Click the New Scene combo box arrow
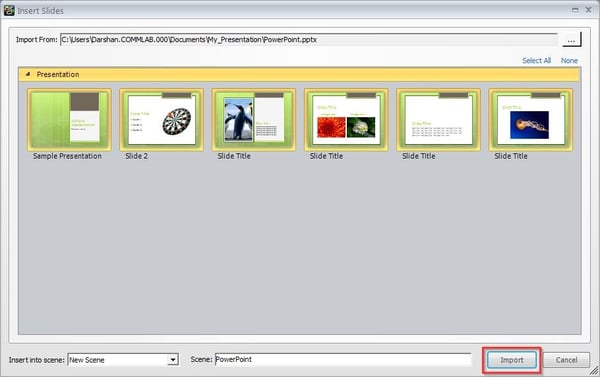 coord(173,360)
